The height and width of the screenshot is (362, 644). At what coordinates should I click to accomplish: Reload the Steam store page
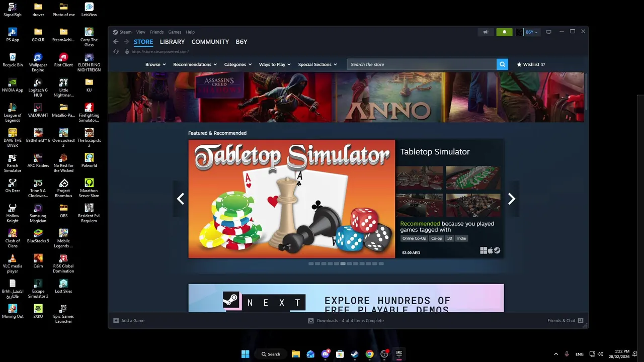click(116, 51)
